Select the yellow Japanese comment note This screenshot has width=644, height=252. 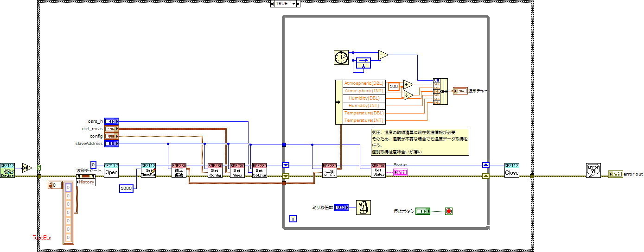[420, 142]
